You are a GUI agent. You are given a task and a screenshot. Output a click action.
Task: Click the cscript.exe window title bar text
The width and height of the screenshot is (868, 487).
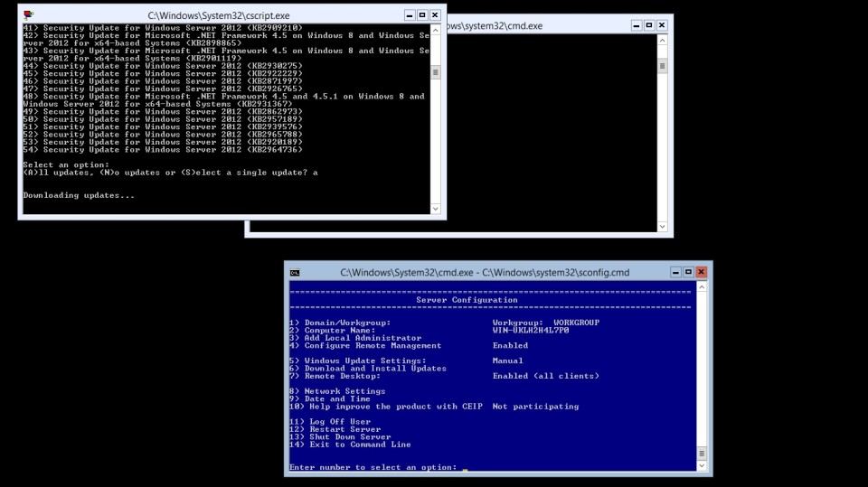click(219, 15)
